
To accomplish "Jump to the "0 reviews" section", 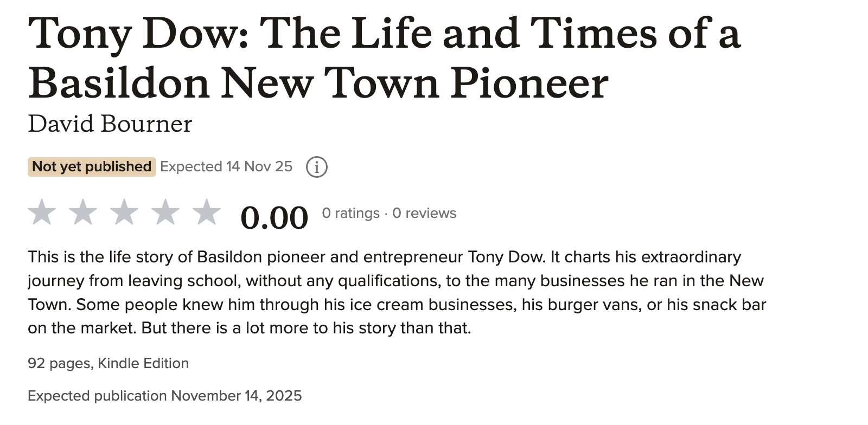I will coord(424,213).
